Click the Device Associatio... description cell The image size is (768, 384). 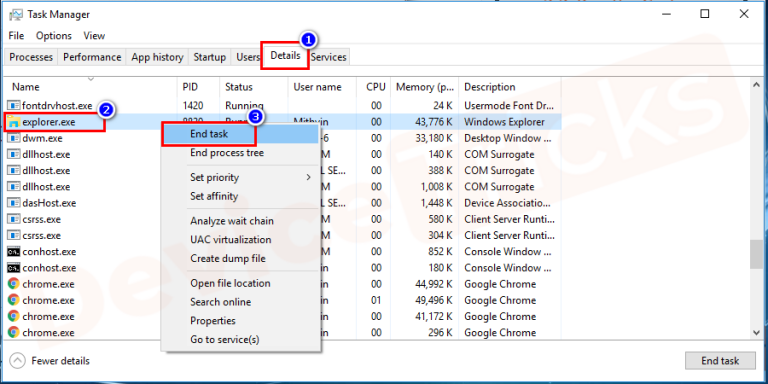point(507,203)
